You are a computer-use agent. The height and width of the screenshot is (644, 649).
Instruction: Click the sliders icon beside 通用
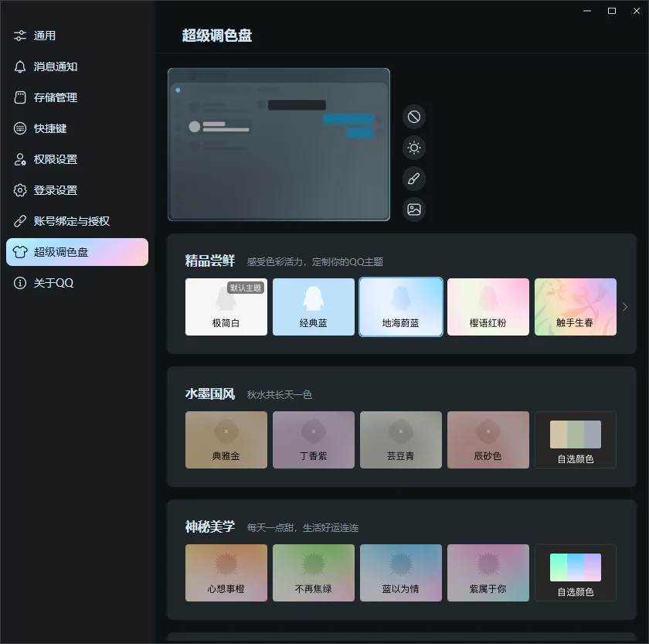[20, 36]
